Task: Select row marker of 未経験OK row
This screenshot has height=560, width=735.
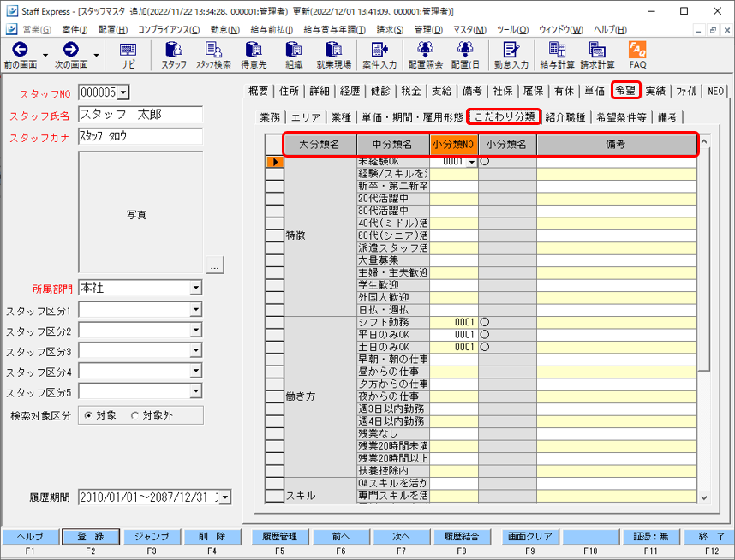Action: (274, 162)
